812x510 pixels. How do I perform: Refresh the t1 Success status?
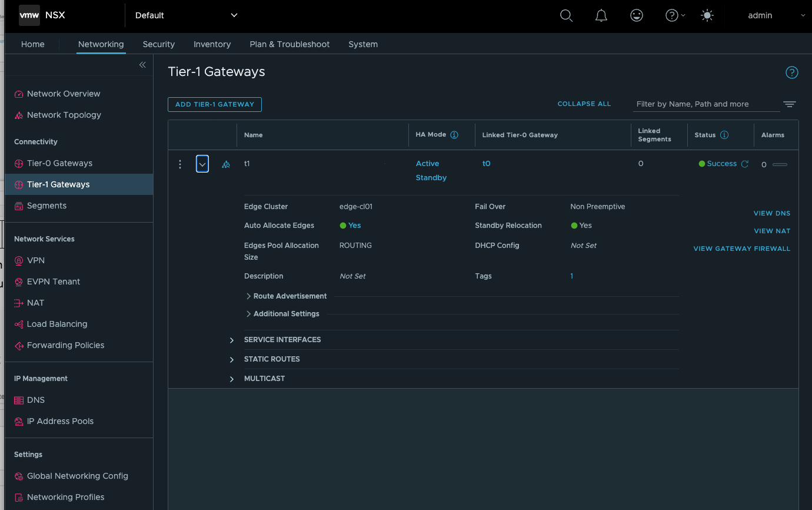pos(745,164)
